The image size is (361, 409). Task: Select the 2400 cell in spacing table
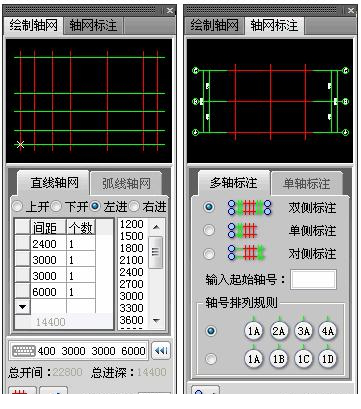pos(48,244)
